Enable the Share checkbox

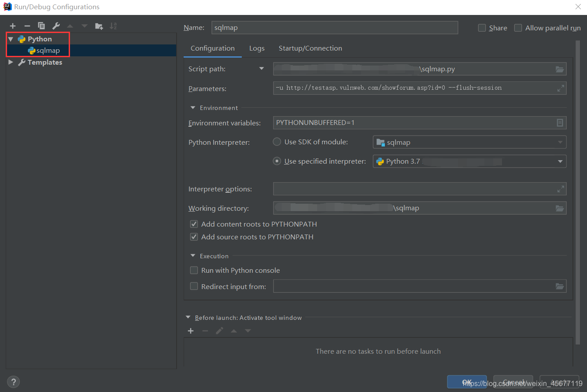click(482, 28)
